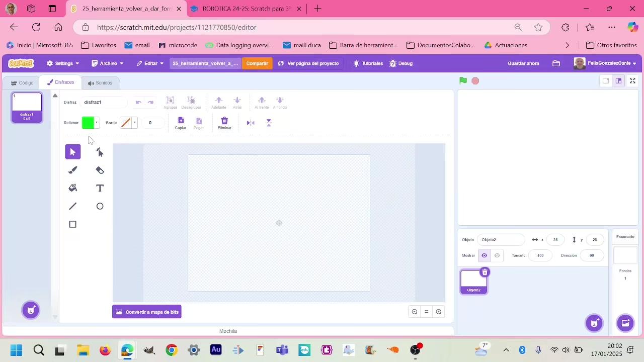This screenshot has height=362, width=644.
Task: Select the Reshape tool
Action: point(100,152)
